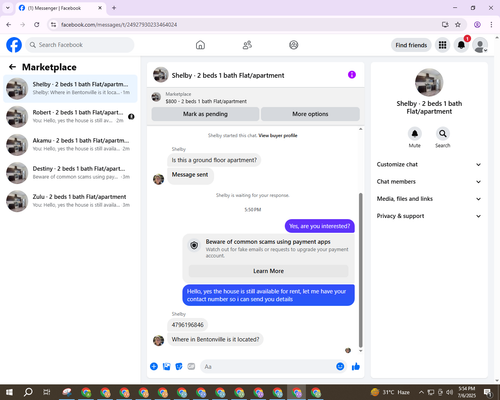
Task: Click the large listing photo in info panel
Action: 429,82
